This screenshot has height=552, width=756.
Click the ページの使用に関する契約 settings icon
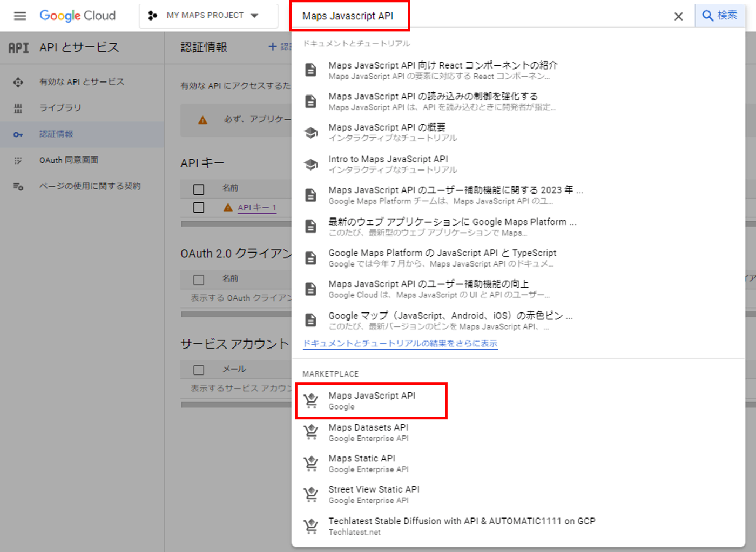[x=18, y=187]
